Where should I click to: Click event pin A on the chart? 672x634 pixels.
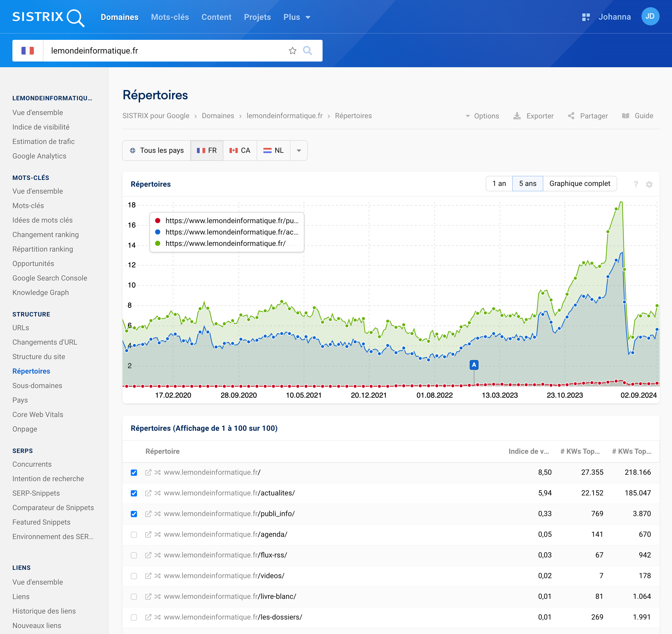[x=474, y=365]
